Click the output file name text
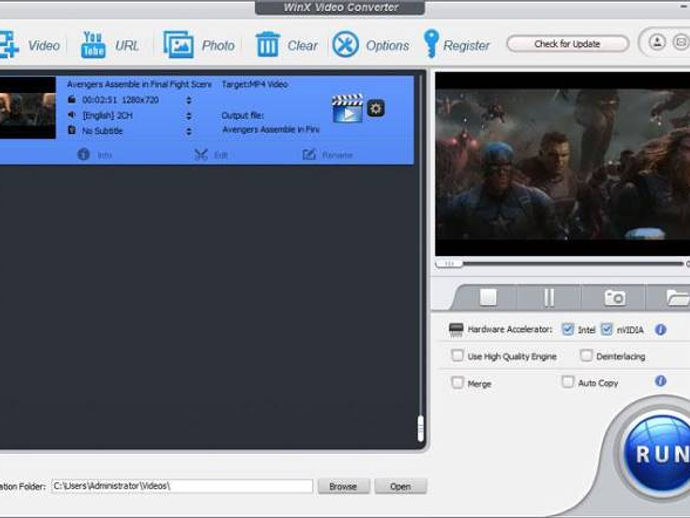 pos(271,129)
